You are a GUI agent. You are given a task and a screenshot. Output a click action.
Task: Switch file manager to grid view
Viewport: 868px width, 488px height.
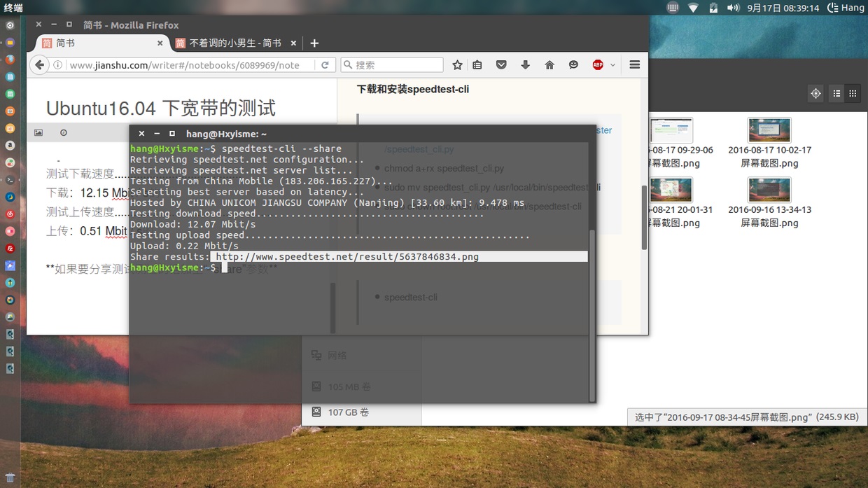tap(853, 94)
